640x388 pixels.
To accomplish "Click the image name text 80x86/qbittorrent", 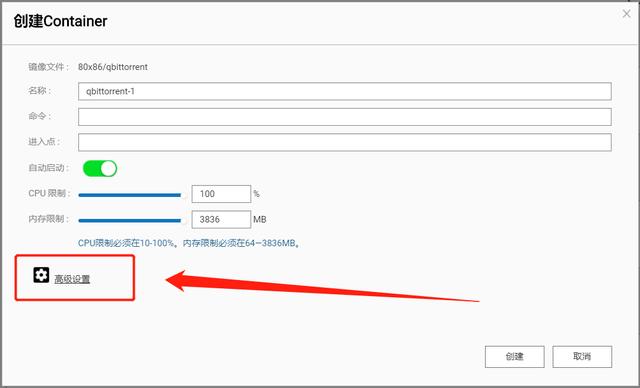I will (x=113, y=67).
